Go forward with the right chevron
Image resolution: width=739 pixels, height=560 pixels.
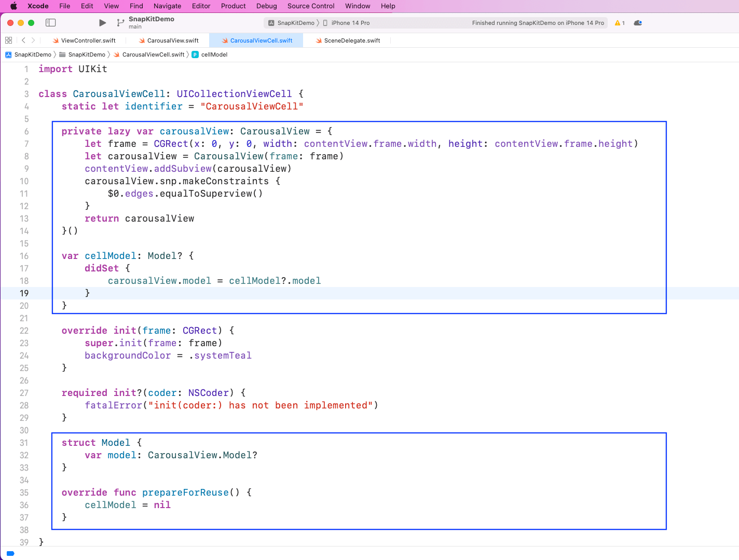pyautogui.click(x=33, y=40)
